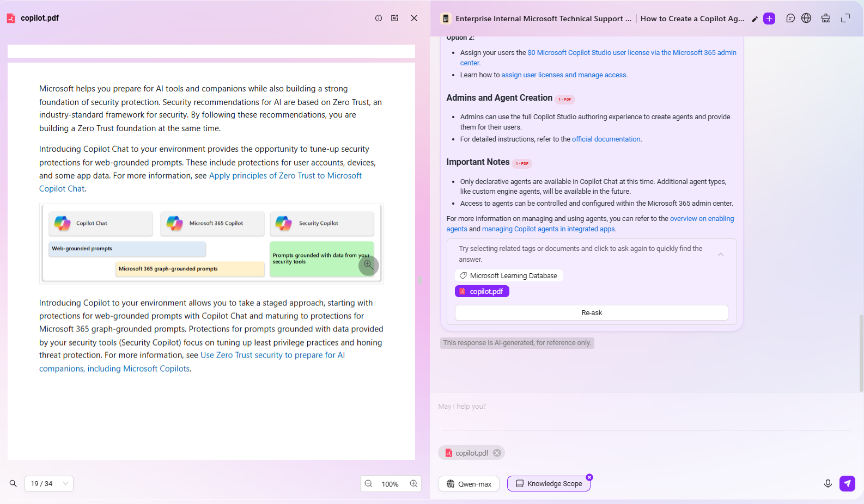The height and width of the screenshot is (504, 864).
Task: Open the chat history icon
Action: click(790, 18)
